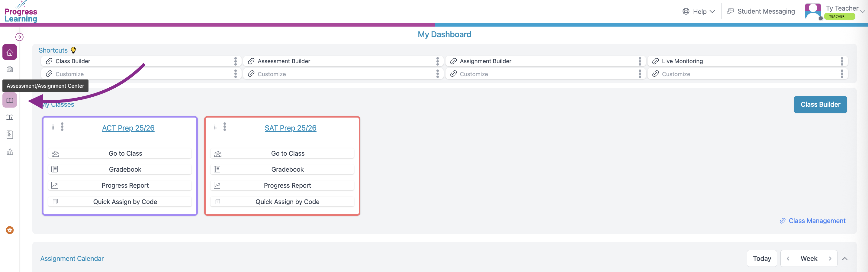The height and width of the screenshot is (272, 868).
Task: Click the Today calendar button
Action: tap(761, 258)
